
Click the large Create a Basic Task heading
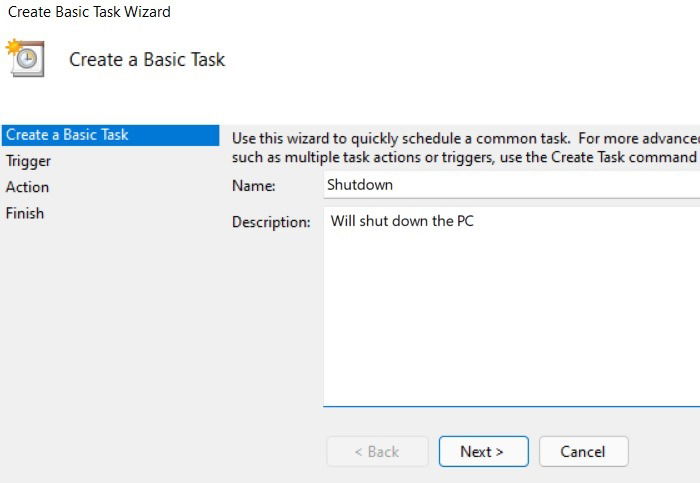[147, 59]
